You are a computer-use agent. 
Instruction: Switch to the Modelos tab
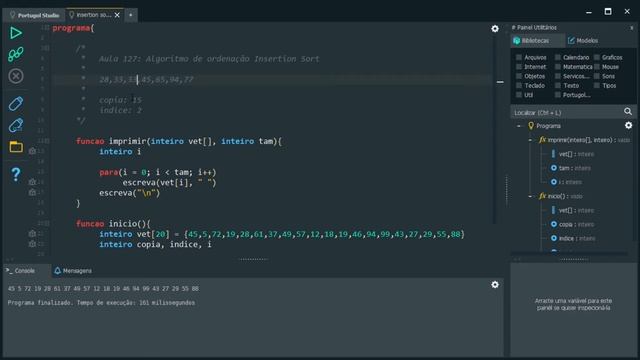[583, 40]
